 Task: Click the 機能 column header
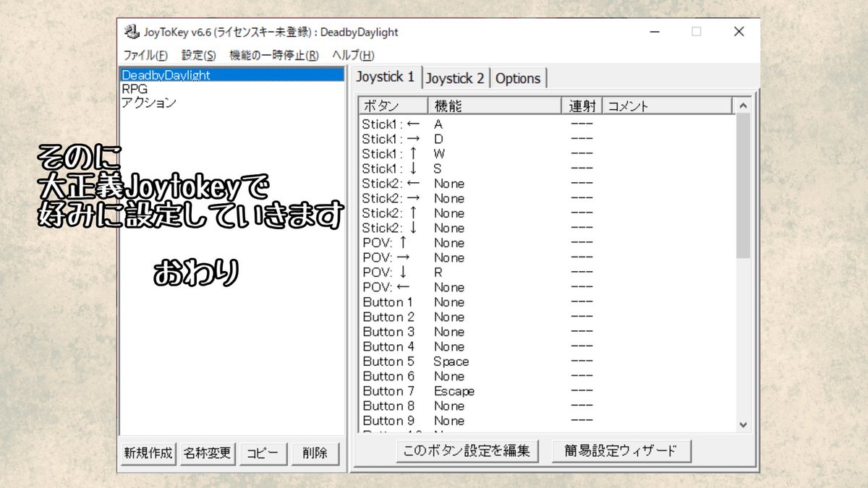(495, 106)
